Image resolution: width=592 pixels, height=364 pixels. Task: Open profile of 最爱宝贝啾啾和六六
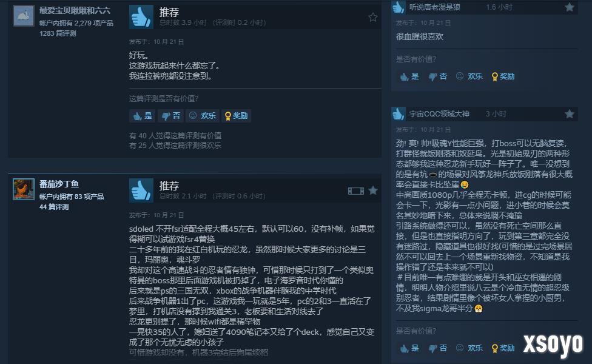(x=75, y=10)
